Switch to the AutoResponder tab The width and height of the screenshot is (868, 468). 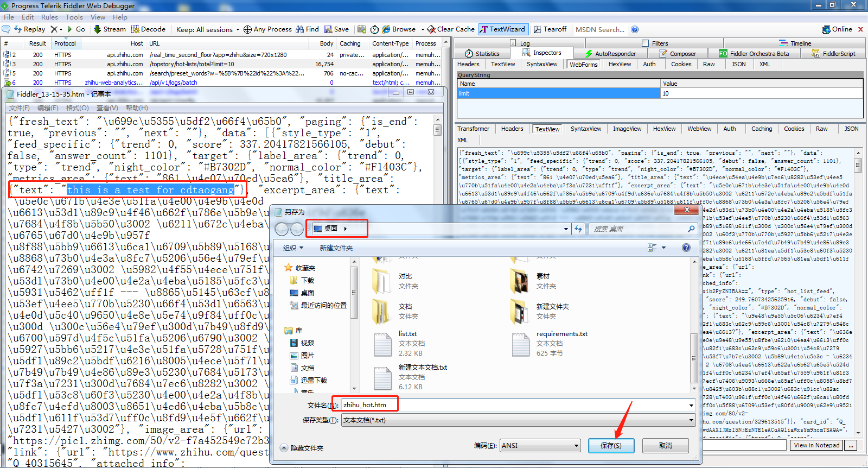[610, 54]
